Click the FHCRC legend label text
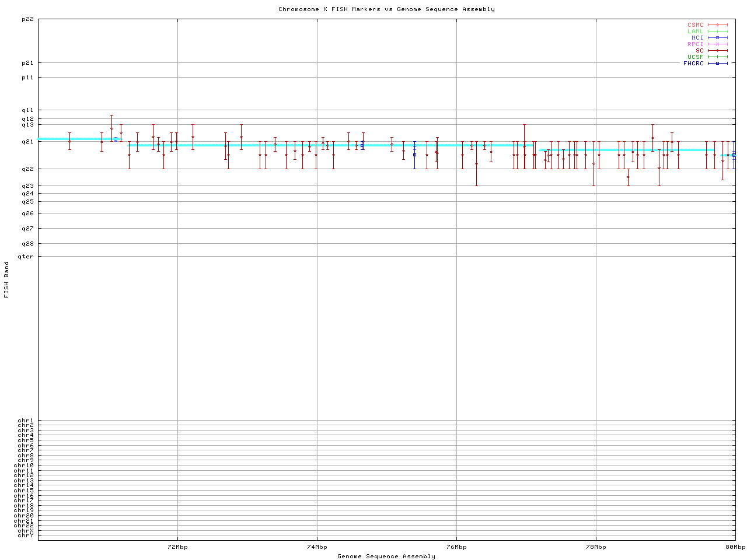The image size is (747, 560). (x=693, y=64)
